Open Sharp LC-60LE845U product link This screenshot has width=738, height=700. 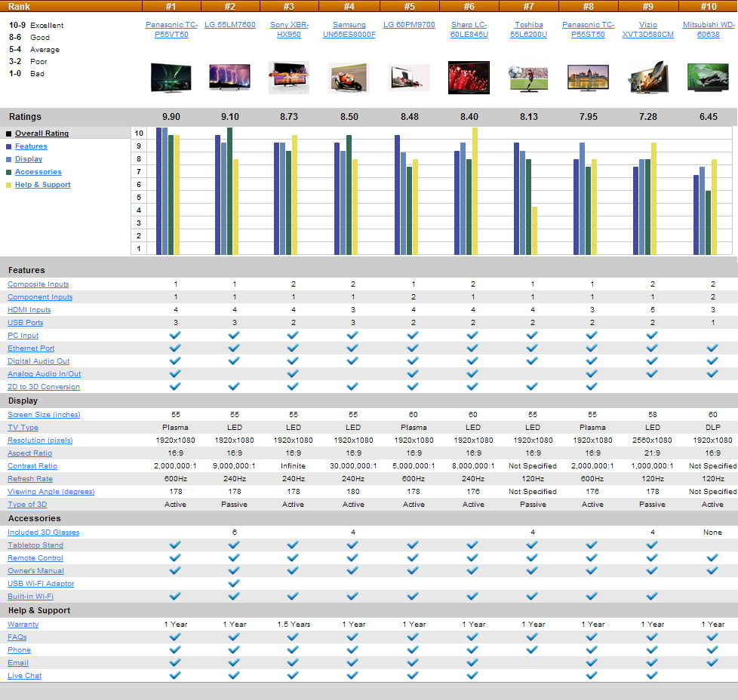pyautogui.click(x=469, y=29)
